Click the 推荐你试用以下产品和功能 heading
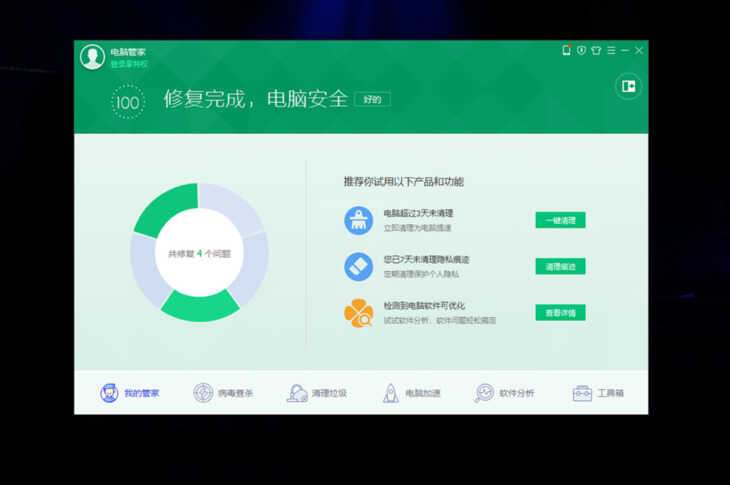 coord(404,182)
